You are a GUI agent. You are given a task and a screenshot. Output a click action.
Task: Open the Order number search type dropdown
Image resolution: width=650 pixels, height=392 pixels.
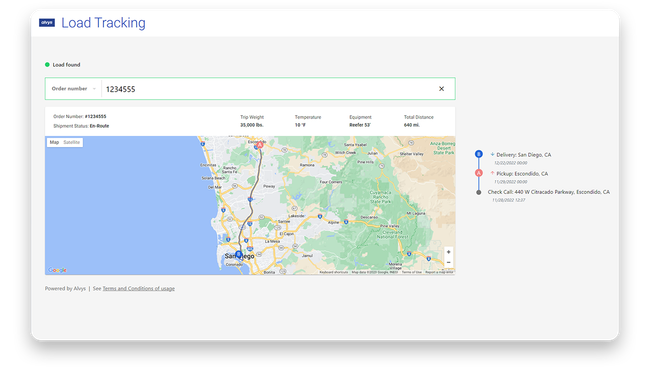click(73, 89)
